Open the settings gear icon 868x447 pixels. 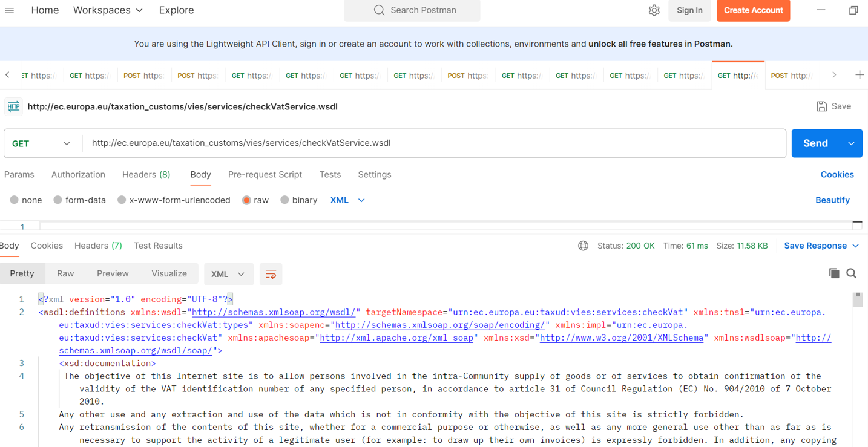click(x=654, y=10)
